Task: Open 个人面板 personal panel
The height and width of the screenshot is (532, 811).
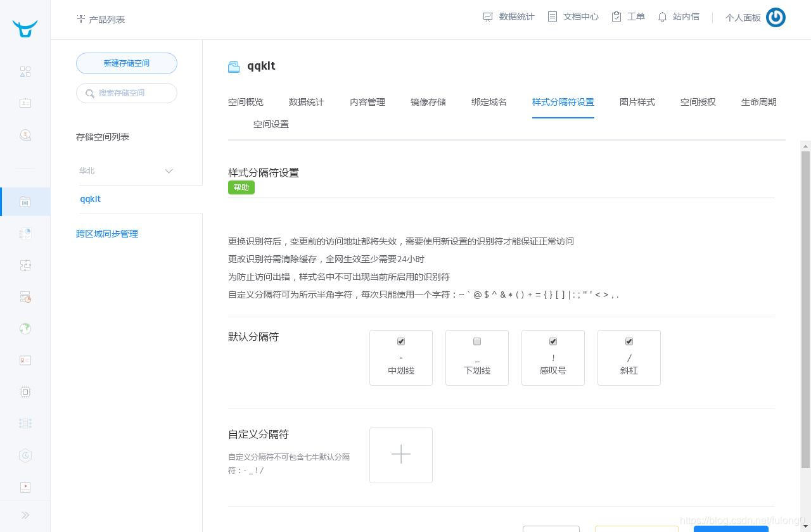Action: 743,18
